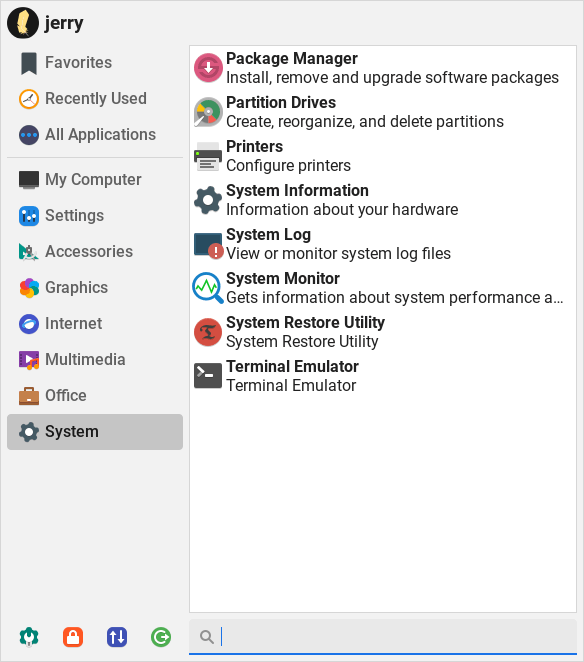Screen dimensions: 584x662
Task: Click the orange lock screen icon
Action: pyautogui.click(x=73, y=637)
